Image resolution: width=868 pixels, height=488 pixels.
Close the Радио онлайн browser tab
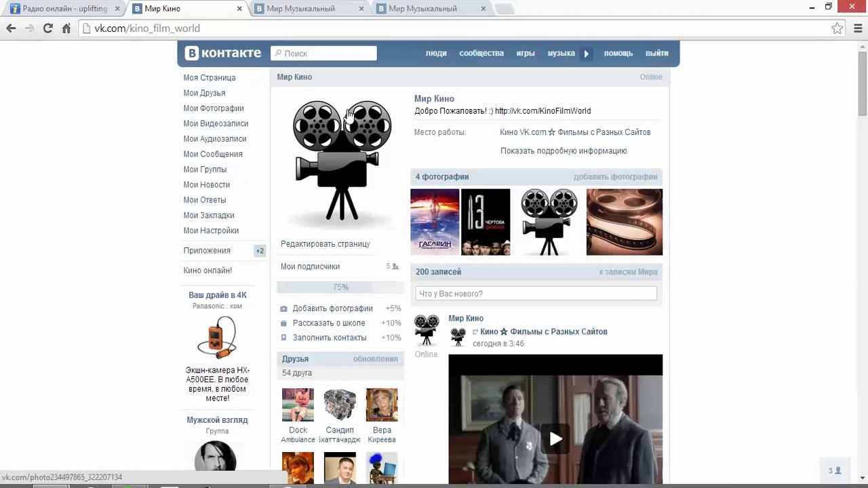[117, 9]
